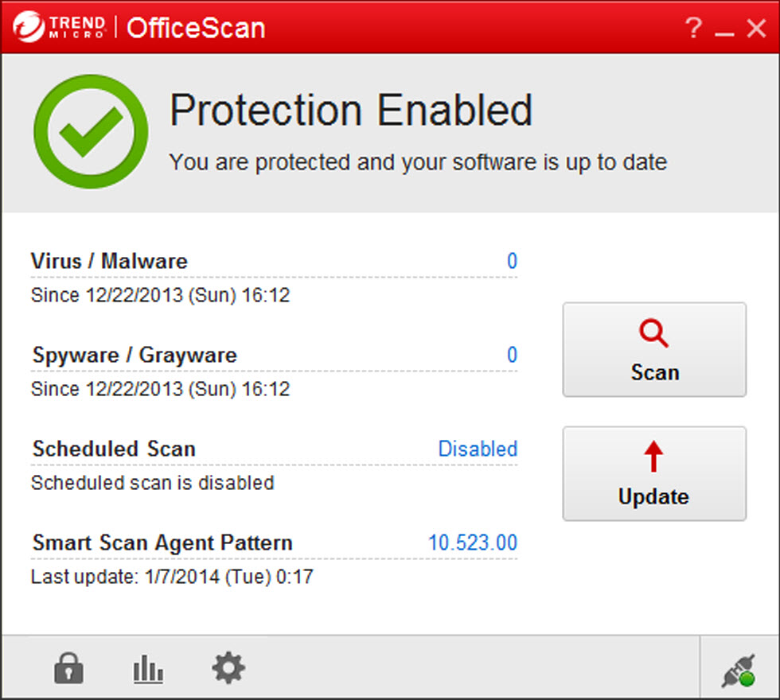
Task: Click the Smart Scan Agent Pattern label
Action: tap(162, 542)
